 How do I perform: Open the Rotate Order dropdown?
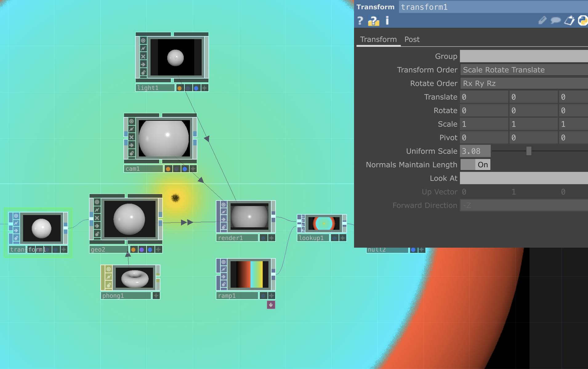point(523,83)
